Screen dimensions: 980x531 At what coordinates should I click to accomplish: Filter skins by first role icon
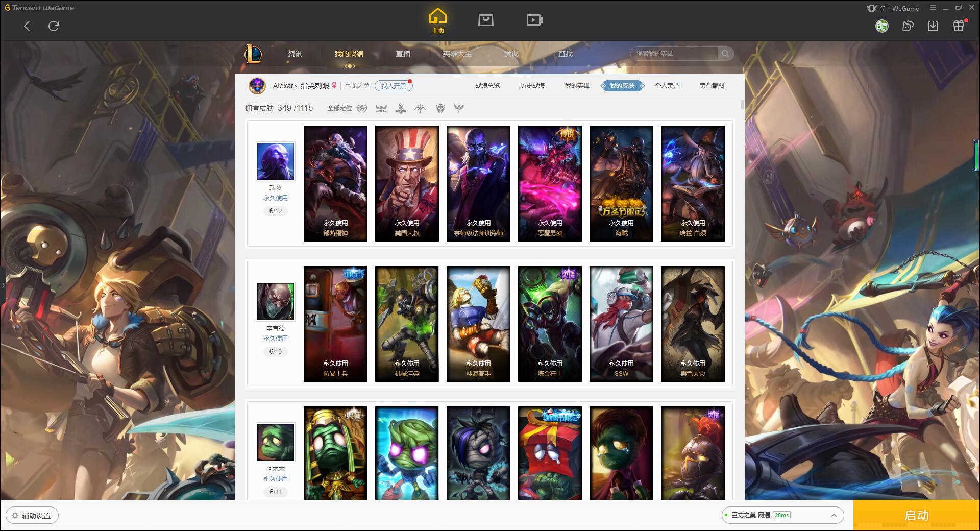362,108
